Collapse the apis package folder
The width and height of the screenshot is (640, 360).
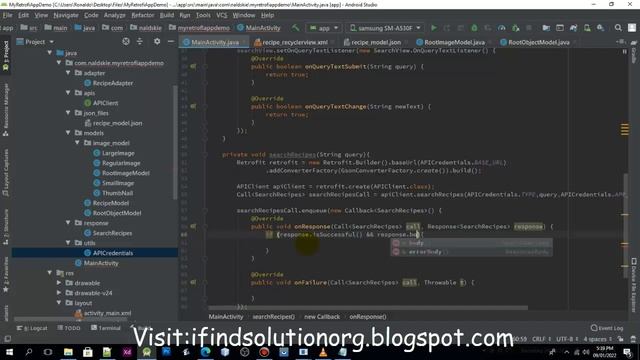(68, 93)
